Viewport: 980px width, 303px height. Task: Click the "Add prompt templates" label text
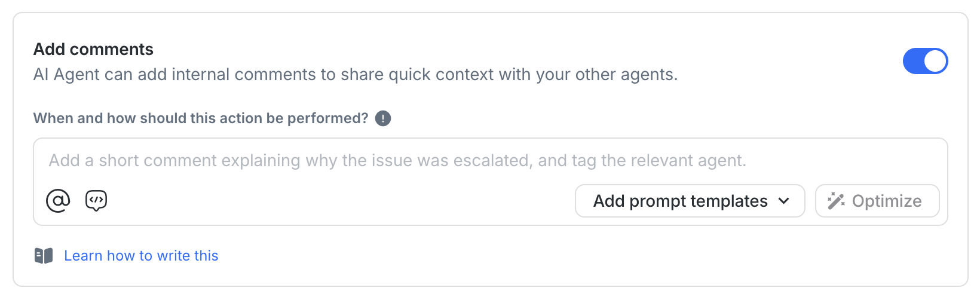point(680,201)
